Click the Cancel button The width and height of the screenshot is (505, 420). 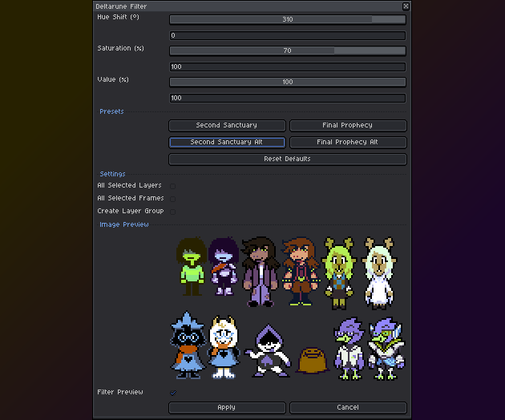[x=348, y=407]
